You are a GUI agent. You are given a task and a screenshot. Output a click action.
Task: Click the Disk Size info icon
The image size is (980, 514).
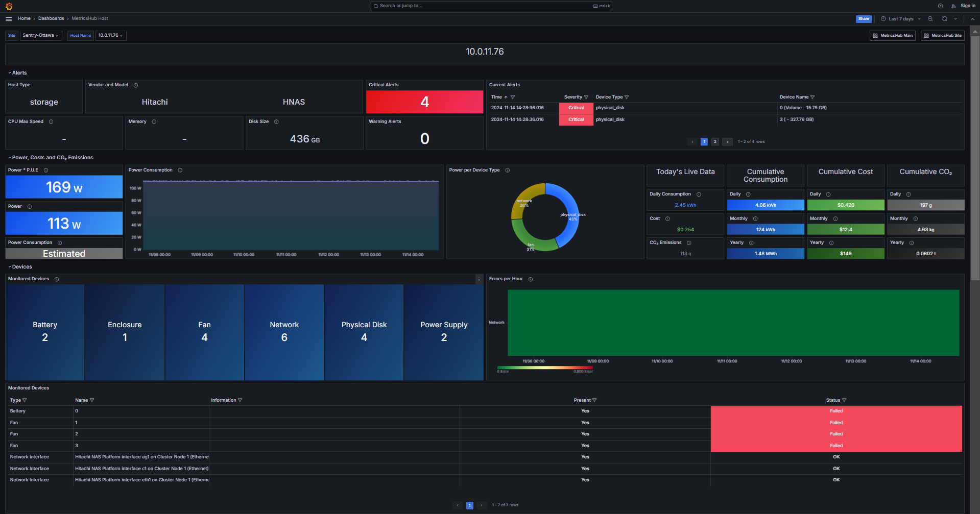pyautogui.click(x=276, y=122)
